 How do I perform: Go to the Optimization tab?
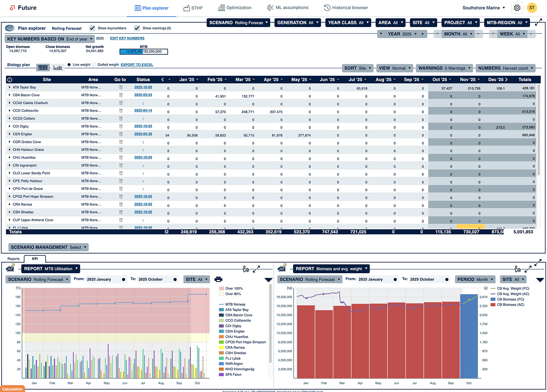(235, 8)
